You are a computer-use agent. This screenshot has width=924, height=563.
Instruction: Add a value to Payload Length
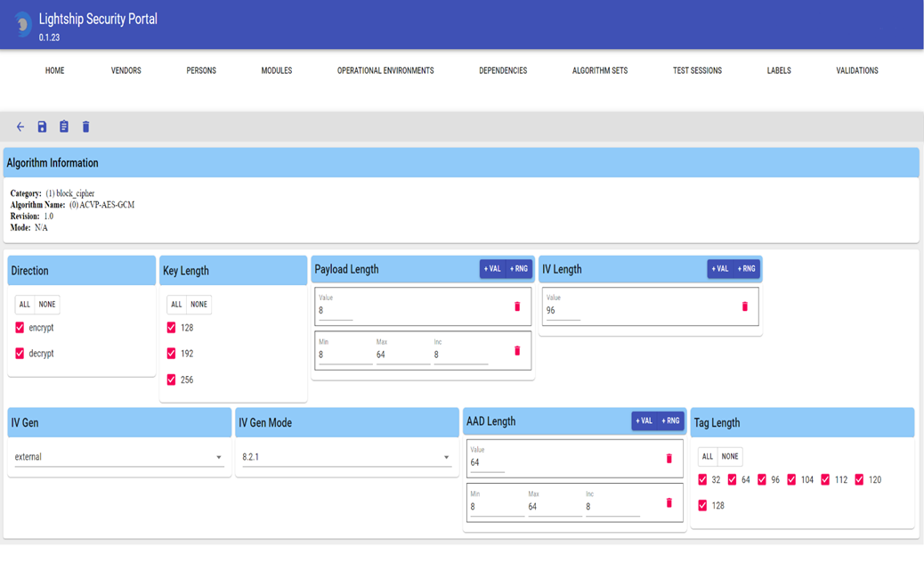coord(492,269)
